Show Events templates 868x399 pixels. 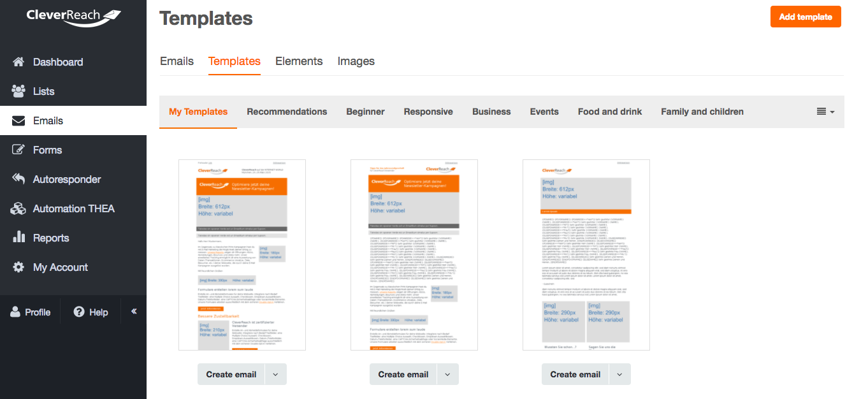[544, 112]
